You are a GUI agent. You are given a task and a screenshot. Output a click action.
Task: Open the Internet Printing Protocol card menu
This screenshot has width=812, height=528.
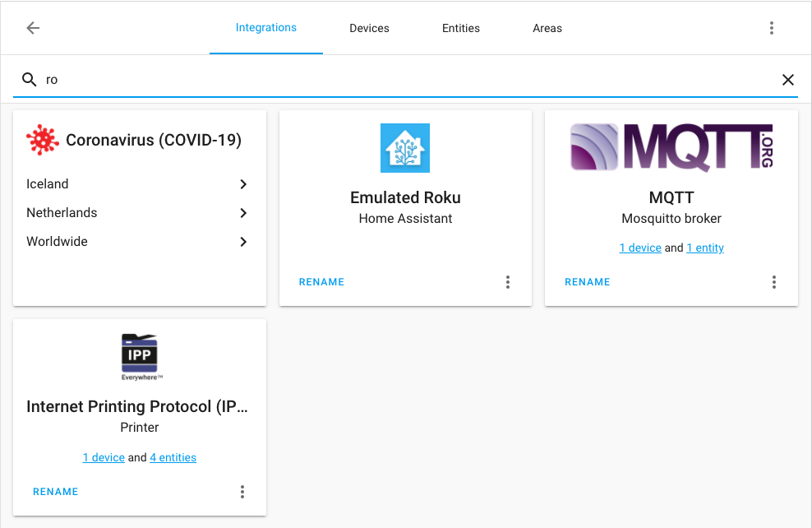(x=242, y=491)
